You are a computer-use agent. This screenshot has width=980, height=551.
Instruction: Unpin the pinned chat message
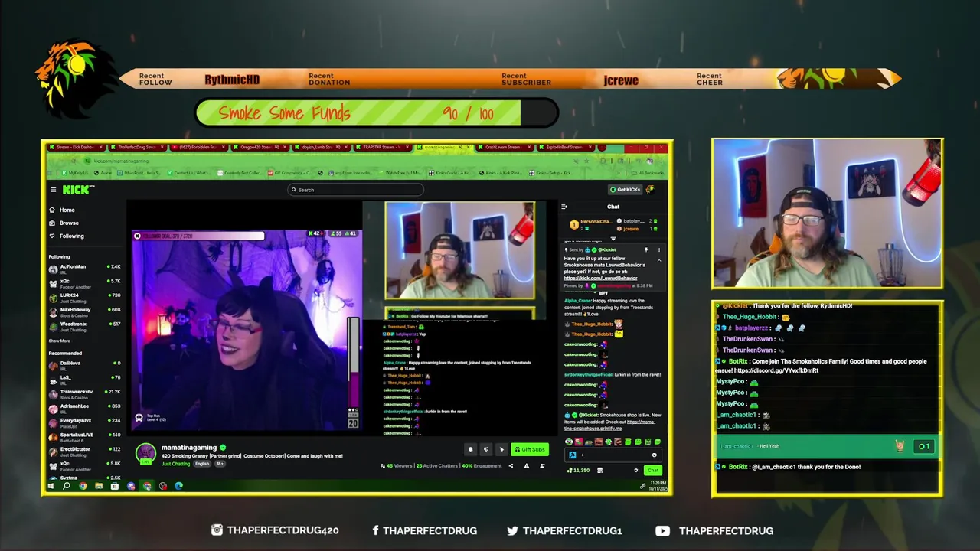[646, 249]
